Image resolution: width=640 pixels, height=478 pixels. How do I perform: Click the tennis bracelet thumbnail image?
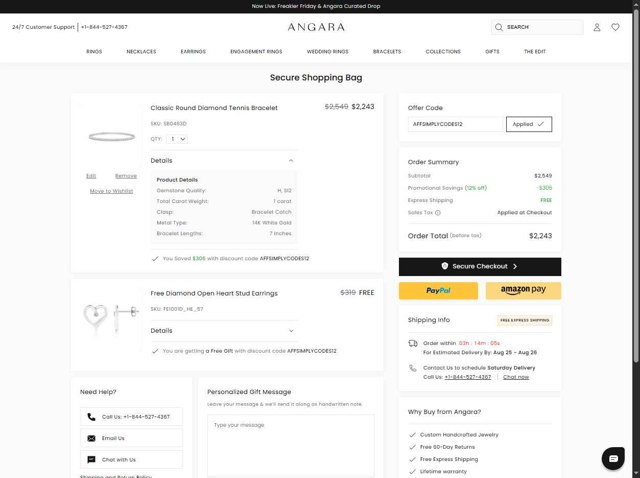(111, 137)
